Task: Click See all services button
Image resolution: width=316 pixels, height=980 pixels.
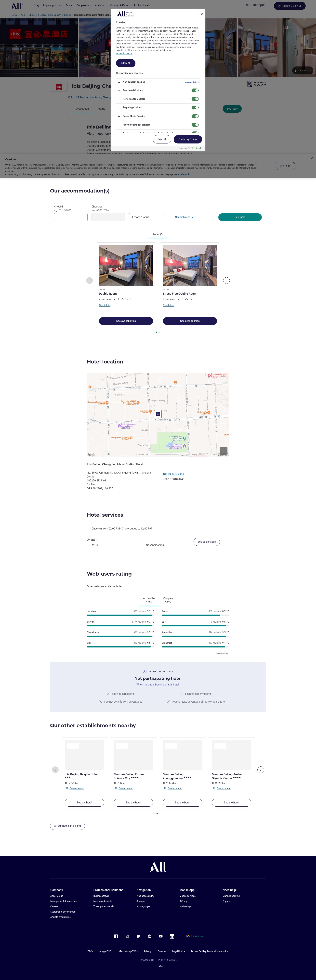Action: pyautogui.click(x=207, y=542)
